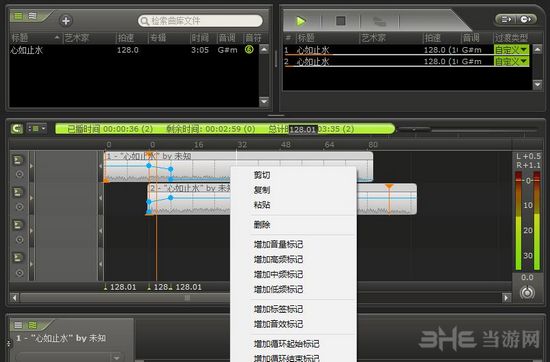
Task: Click the green key-code circle in the library row
Action: [249, 50]
